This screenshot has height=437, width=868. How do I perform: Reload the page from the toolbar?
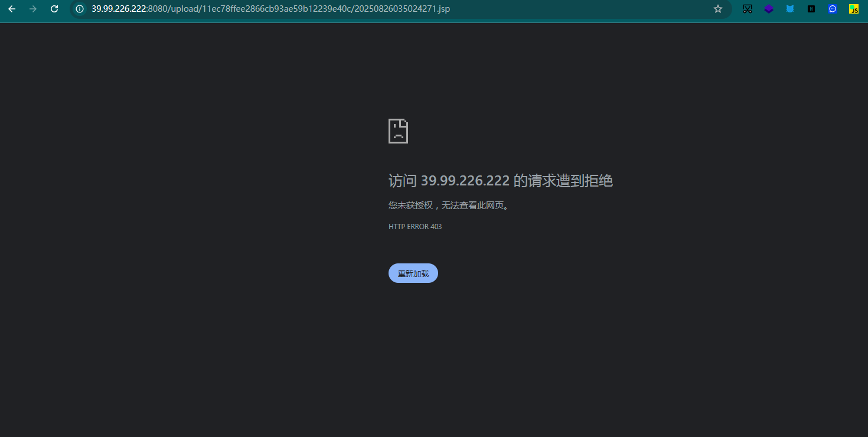point(54,9)
